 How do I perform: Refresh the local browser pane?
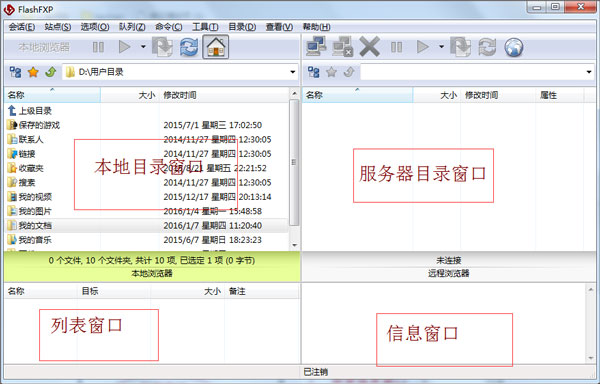tap(189, 47)
